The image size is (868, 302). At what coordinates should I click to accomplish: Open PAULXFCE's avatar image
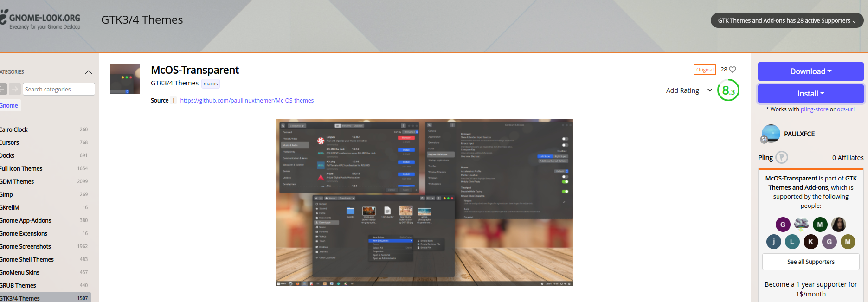click(771, 134)
